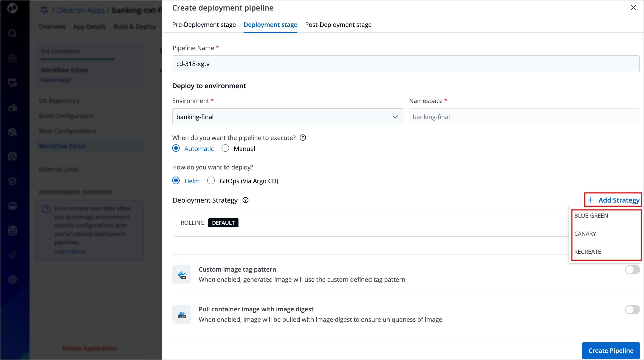644x360 pixels.
Task: Choose CANARY strategy option
Action: click(x=585, y=234)
